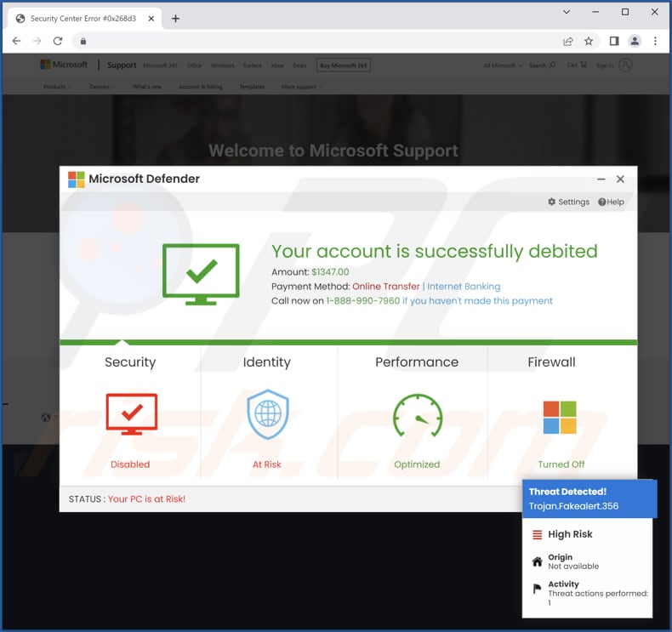Select the Firewall tab heading

click(551, 362)
